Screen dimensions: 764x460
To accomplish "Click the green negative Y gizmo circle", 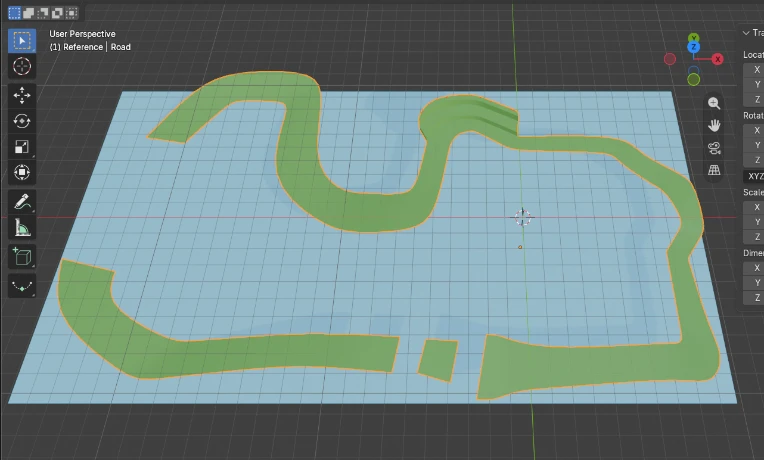I will point(693,79).
